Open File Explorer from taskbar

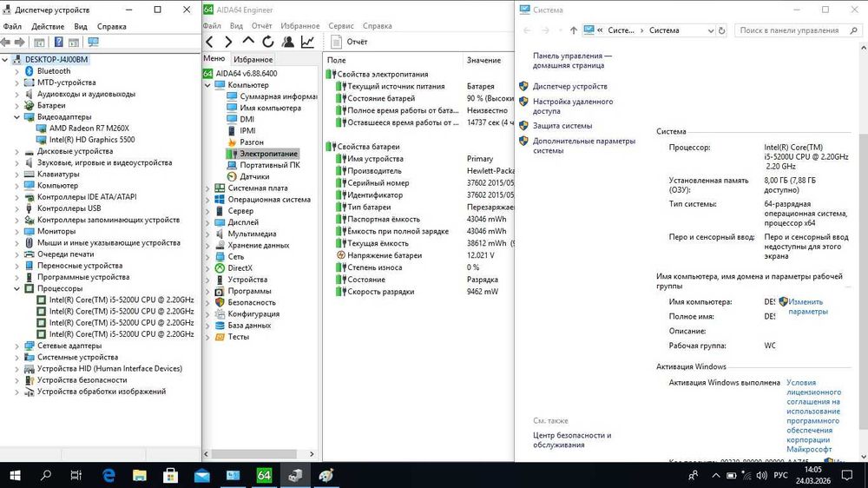[140, 475]
